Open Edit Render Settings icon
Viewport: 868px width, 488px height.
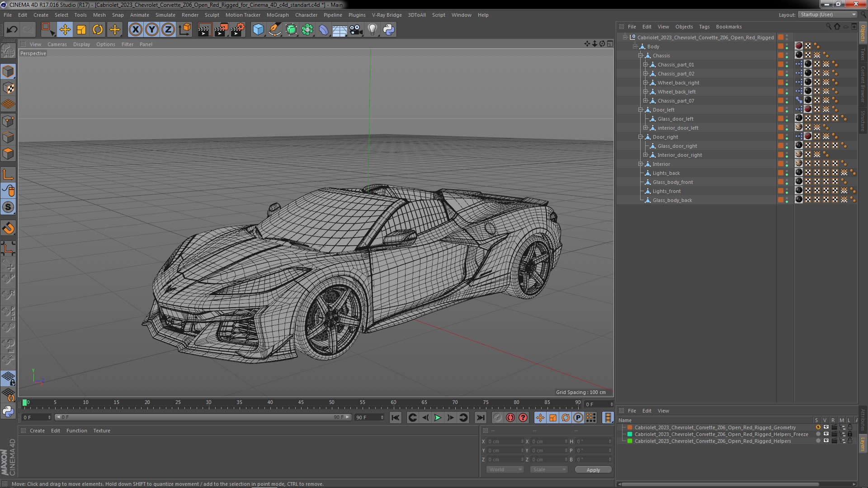(x=238, y=30)
